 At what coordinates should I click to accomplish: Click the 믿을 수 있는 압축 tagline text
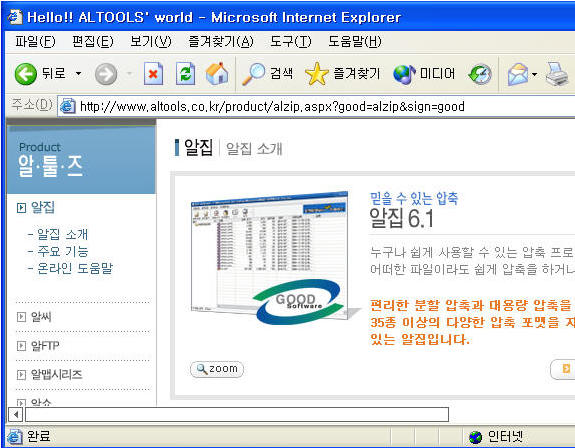(x=414, y=198)
